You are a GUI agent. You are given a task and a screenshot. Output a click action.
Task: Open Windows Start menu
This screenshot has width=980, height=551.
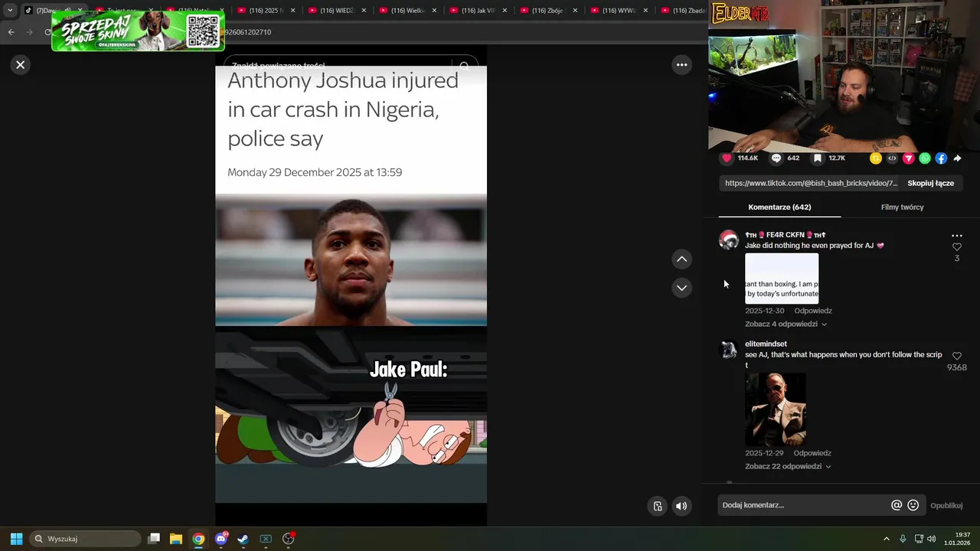point(16,539)
